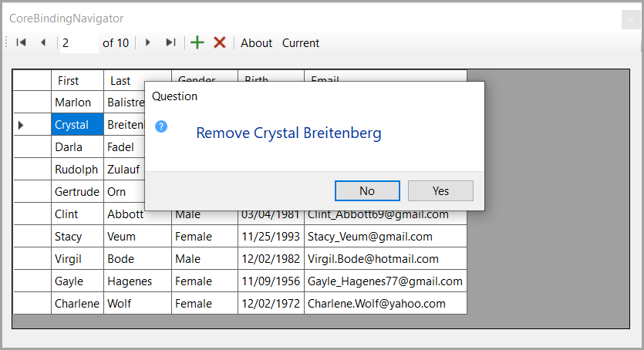Jump to the last record
This screenshot has width=644, height=350.
pos(171,42)
